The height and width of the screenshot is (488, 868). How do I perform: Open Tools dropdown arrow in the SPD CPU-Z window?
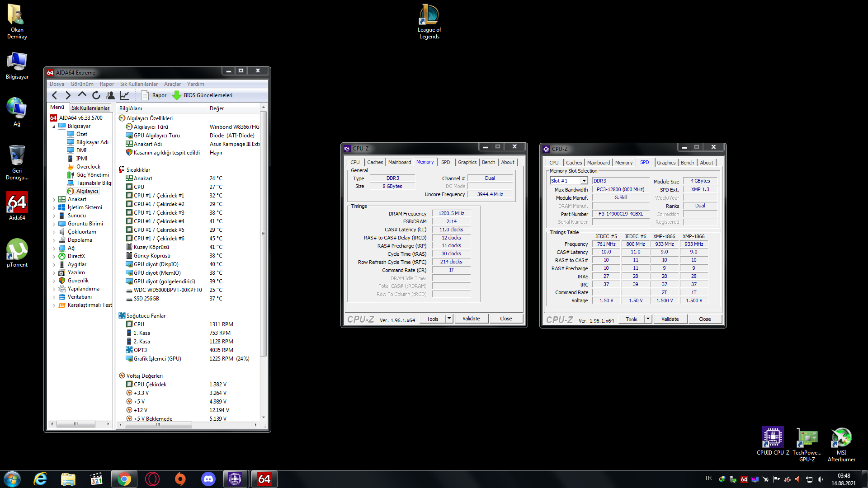[x=648, y=319]
